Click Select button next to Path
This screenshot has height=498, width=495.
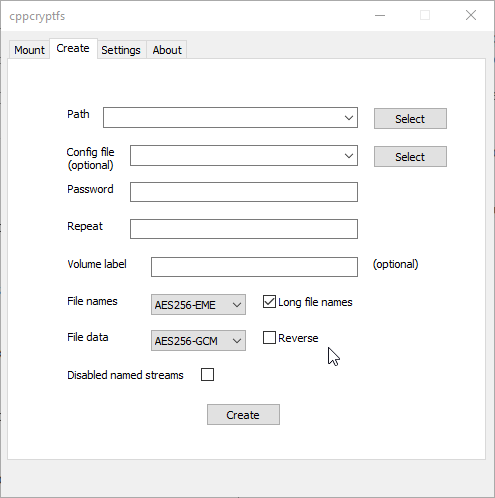(410, 119)
